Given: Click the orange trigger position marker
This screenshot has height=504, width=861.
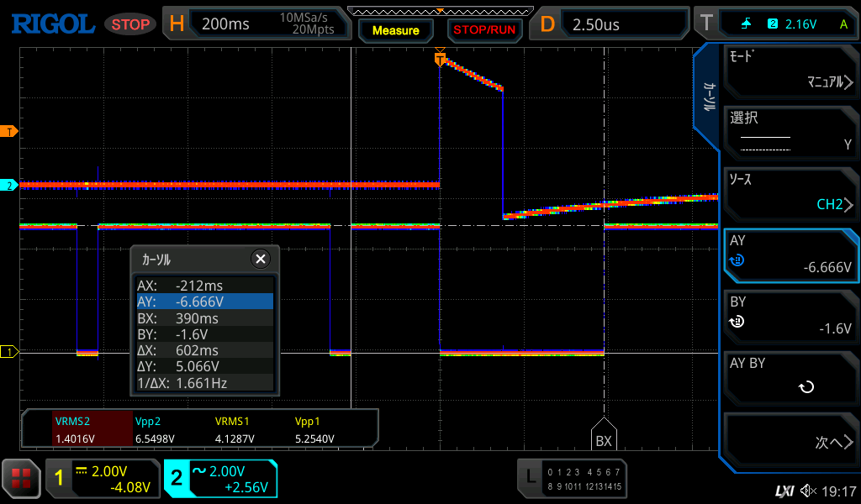Looking at the screenshot, I should (x=440, y=59).
